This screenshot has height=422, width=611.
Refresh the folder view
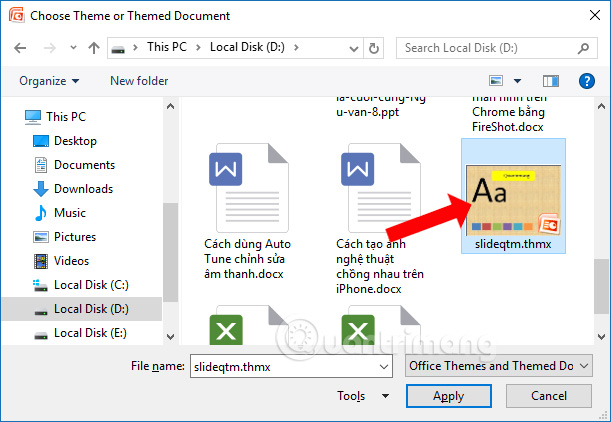[374, 48]
